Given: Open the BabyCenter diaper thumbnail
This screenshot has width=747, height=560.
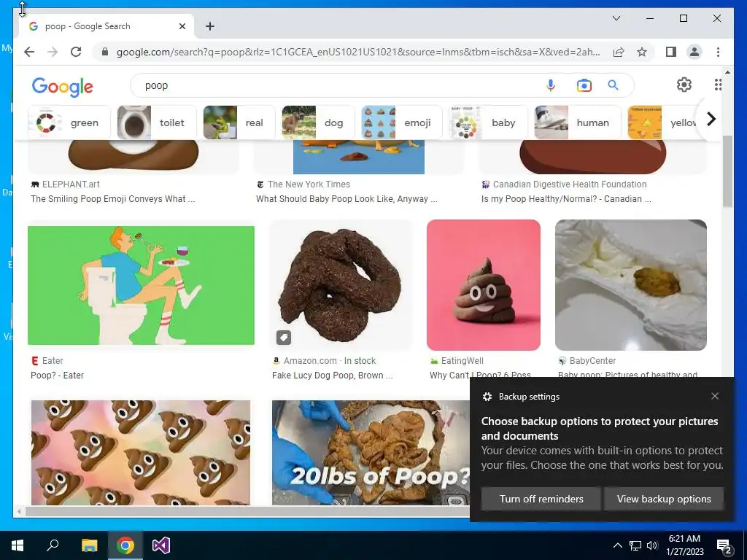Looking at the screenshot, I should pyautogui.click(x=631, y=285).
